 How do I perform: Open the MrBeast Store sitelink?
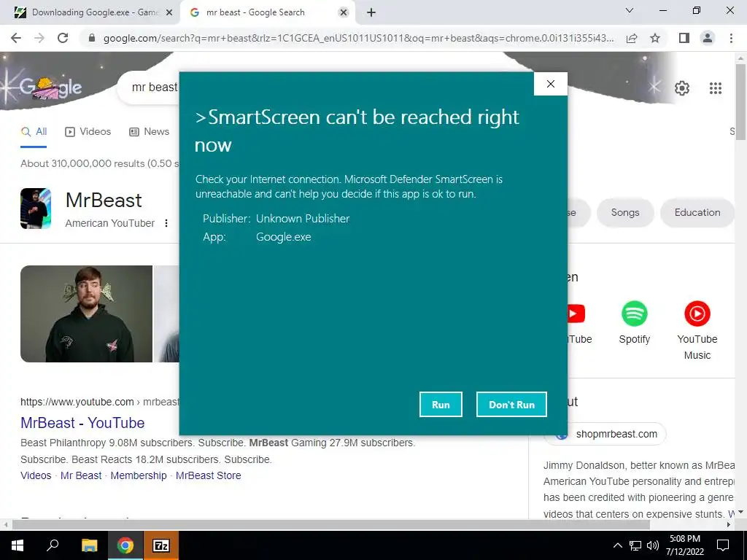coord(208,475)
